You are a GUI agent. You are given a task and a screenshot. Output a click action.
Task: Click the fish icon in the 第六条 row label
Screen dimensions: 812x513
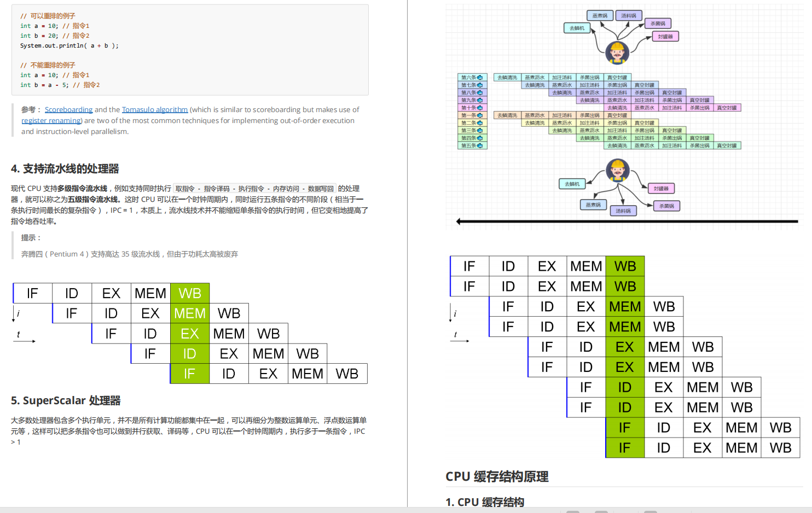pos(480,78)
